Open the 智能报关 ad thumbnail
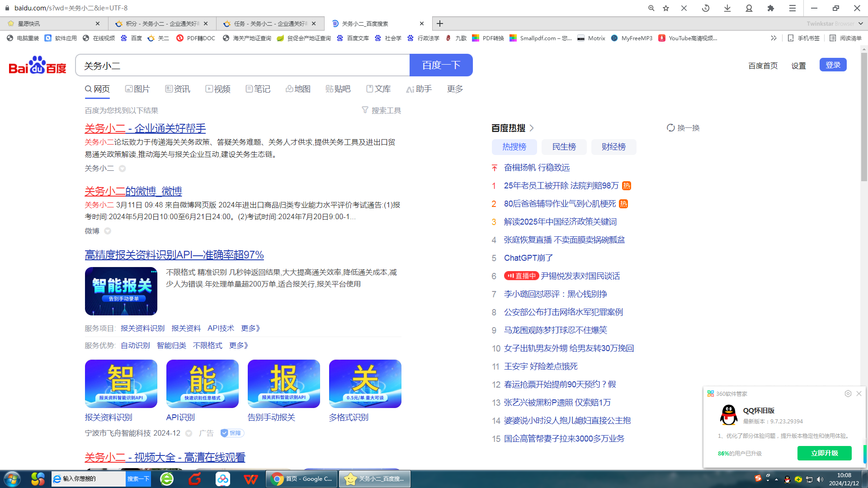The height and width of the screenshot is (488, 868). pyautogui.click(x=121, y=291)
